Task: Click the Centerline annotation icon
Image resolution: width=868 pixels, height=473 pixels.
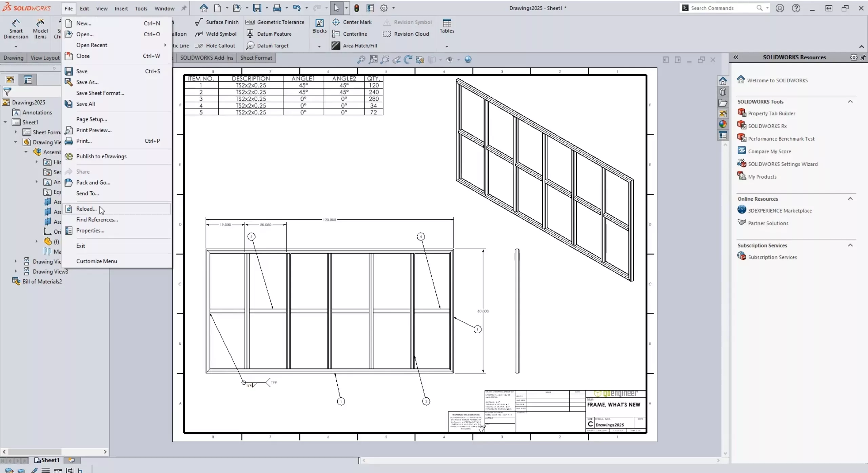Action: coord(336,33)
